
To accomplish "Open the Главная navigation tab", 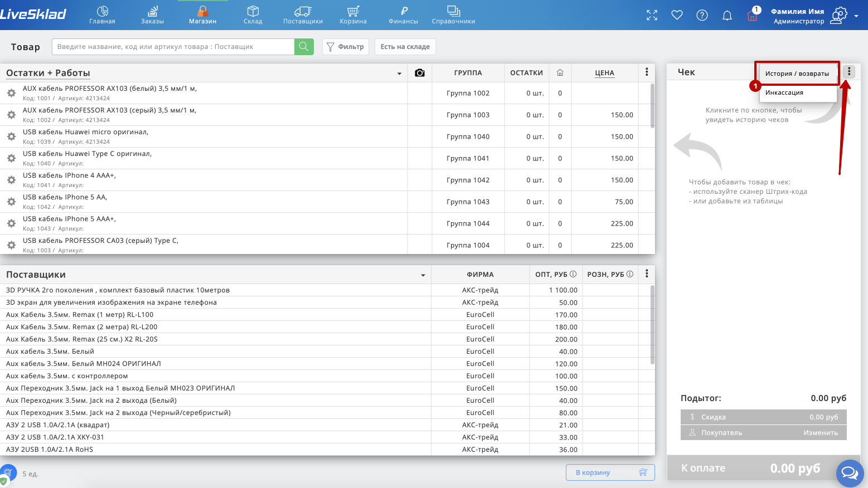I will click(102, 15).
